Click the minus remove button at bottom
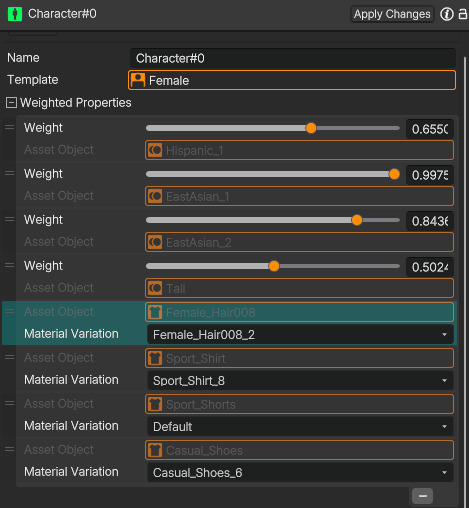Image resolution: width=469 pixels, height=508 pixels. coord(422,496)
